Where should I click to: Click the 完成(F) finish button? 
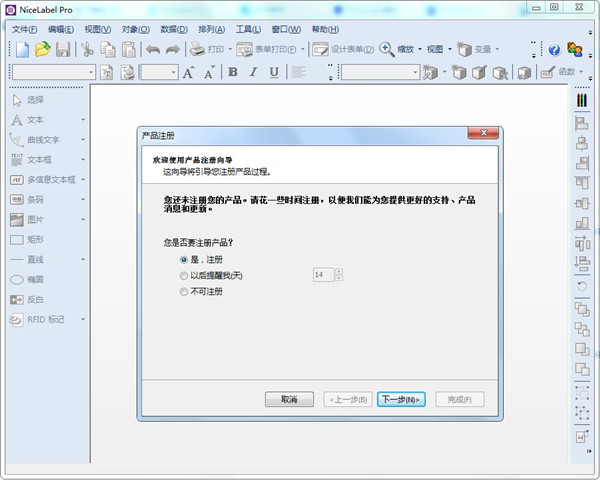[460, 400]
